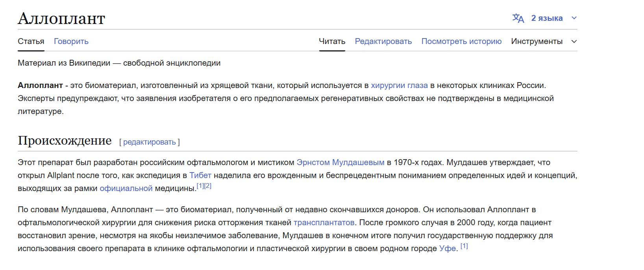This screenshot has width=644, height=270.
Task: Follow the Тибет link
Action: coord(200,175)
